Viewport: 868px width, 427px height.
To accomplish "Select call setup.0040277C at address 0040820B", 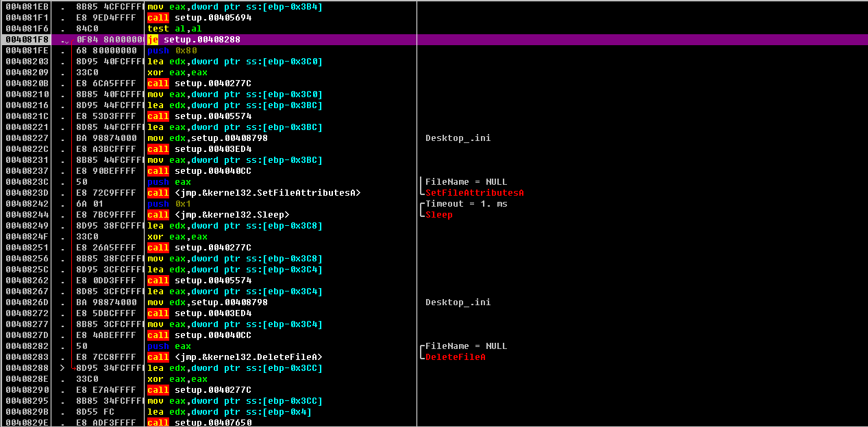I will pos(199,83).
